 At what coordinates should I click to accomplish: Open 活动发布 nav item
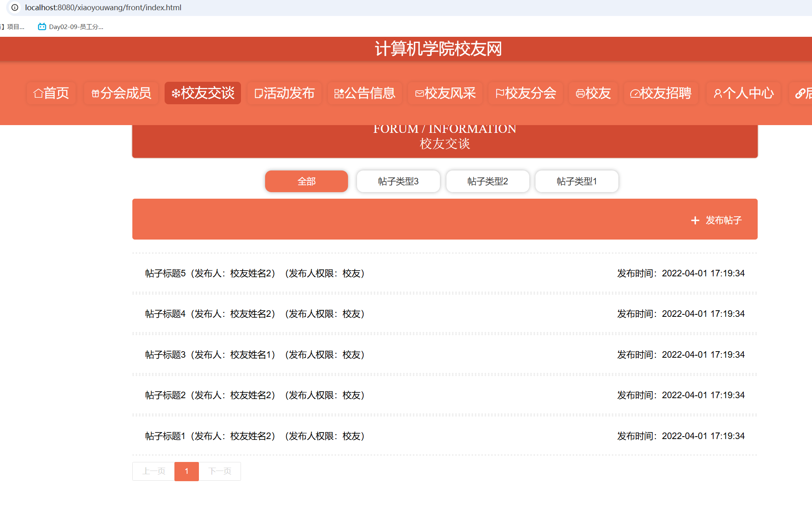click(284, 93)
